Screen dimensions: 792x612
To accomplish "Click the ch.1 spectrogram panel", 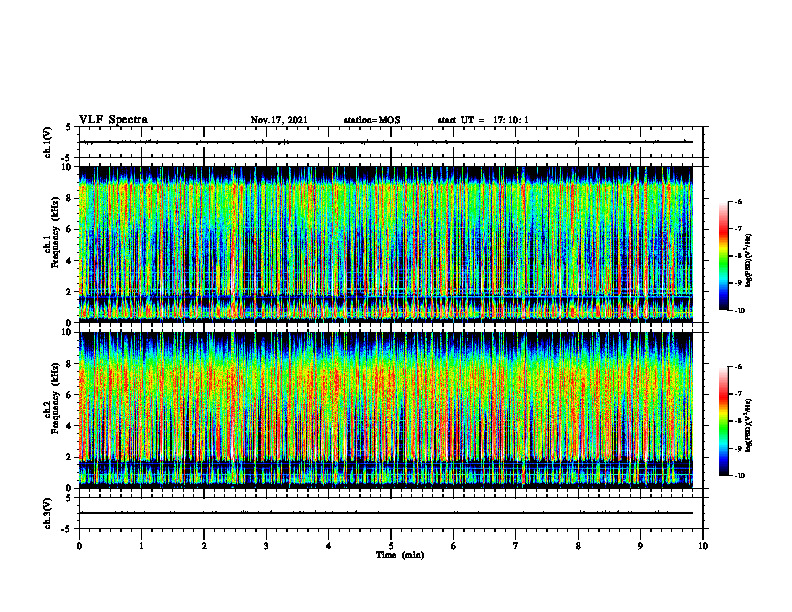I will point(386,244).
